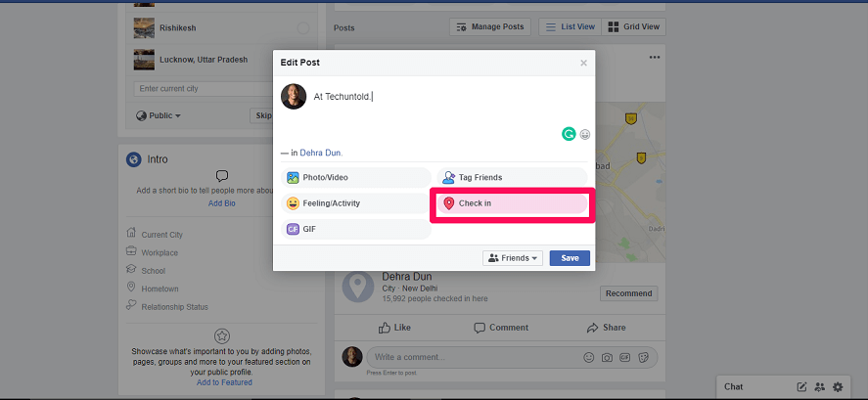868x400 pixels.
Task: Click the Rishikesh city thumbnail
Action: point(144,27)
